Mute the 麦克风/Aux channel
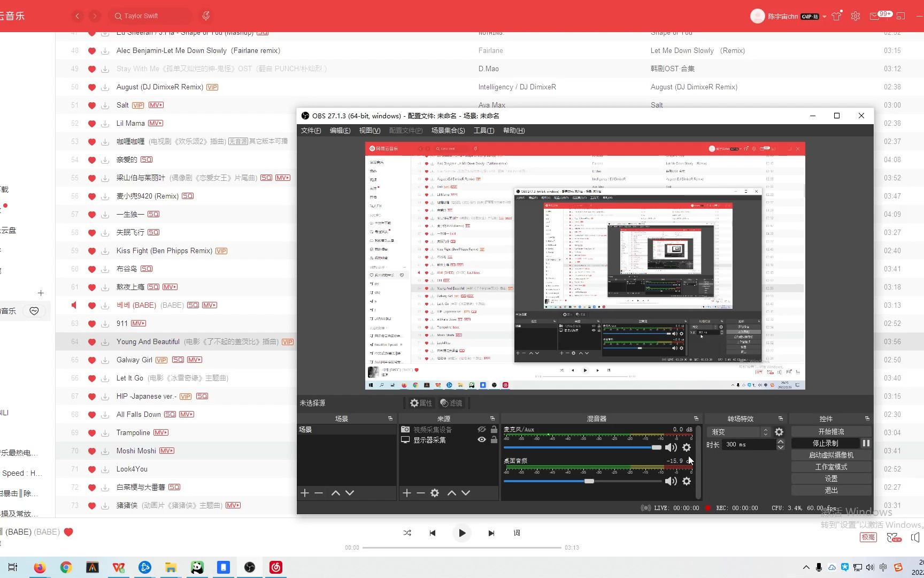 coord(671,447)
